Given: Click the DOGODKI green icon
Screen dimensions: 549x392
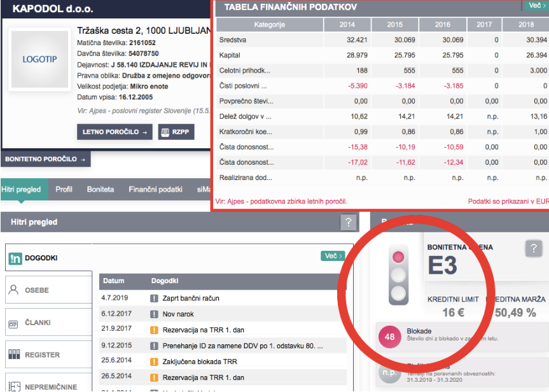Looking at the screenshot, I should [15, 258].
